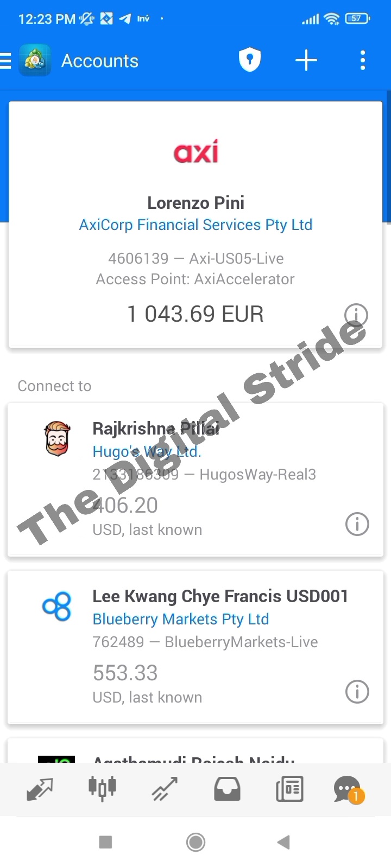Open the shield security key icon
Viewport: 391px width, 868px height.
pos(250,60)
